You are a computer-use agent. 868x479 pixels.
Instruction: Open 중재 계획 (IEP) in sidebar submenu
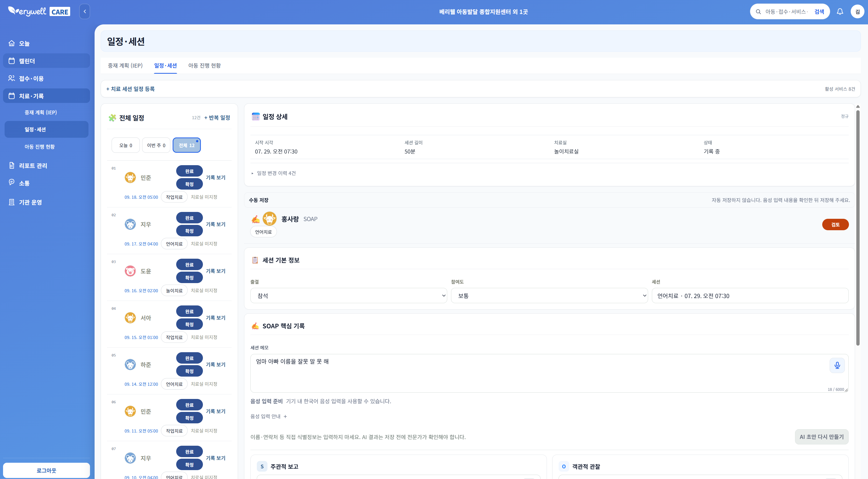click(47, 113)
